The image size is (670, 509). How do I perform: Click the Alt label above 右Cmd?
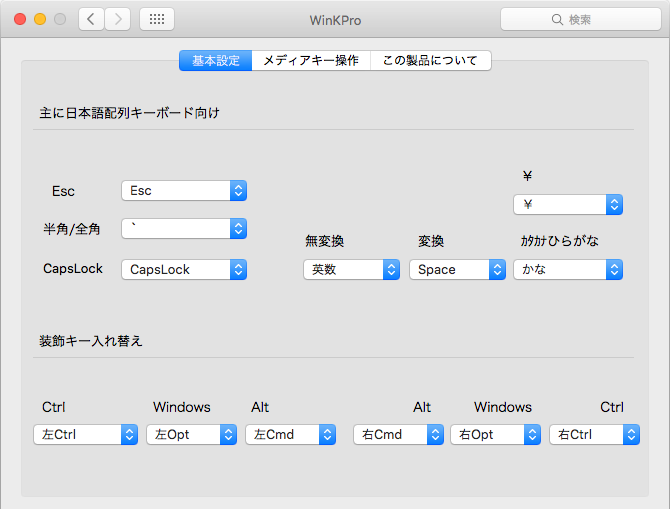click(422, 407)
